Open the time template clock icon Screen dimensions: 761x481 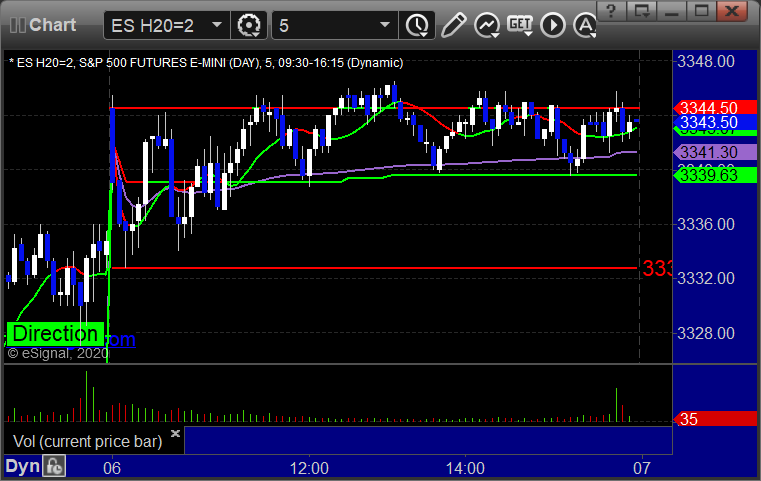pyautogui.click(x=417, y=25)
